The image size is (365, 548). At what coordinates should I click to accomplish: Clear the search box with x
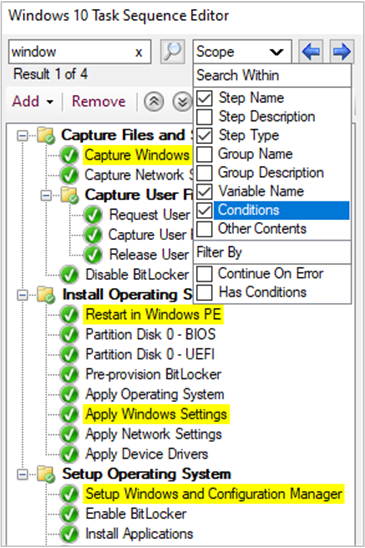tap(139, 52)
